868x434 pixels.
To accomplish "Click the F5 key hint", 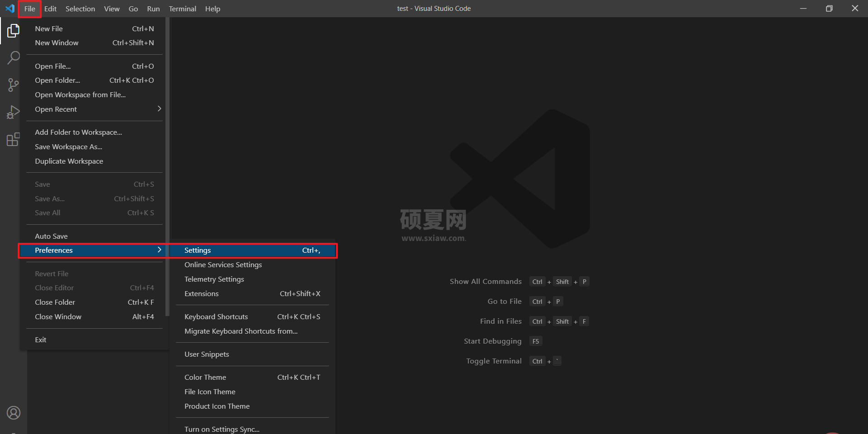I will tap(536, 341).
